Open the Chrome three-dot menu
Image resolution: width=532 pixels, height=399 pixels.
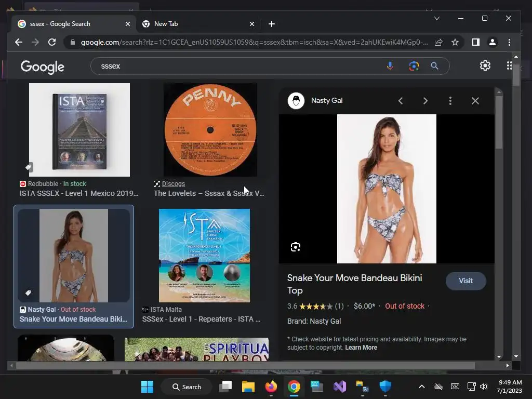pyautogui.click(x=509, y=42)
